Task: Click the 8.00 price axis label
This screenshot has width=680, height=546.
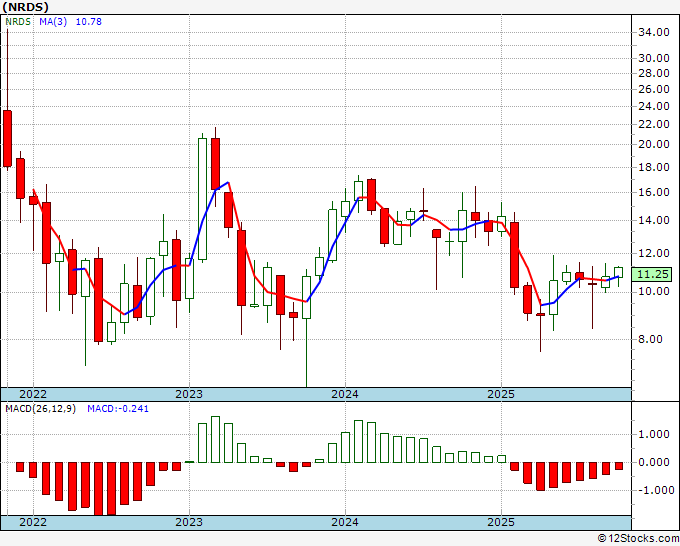Action: (x=651, y=339)
